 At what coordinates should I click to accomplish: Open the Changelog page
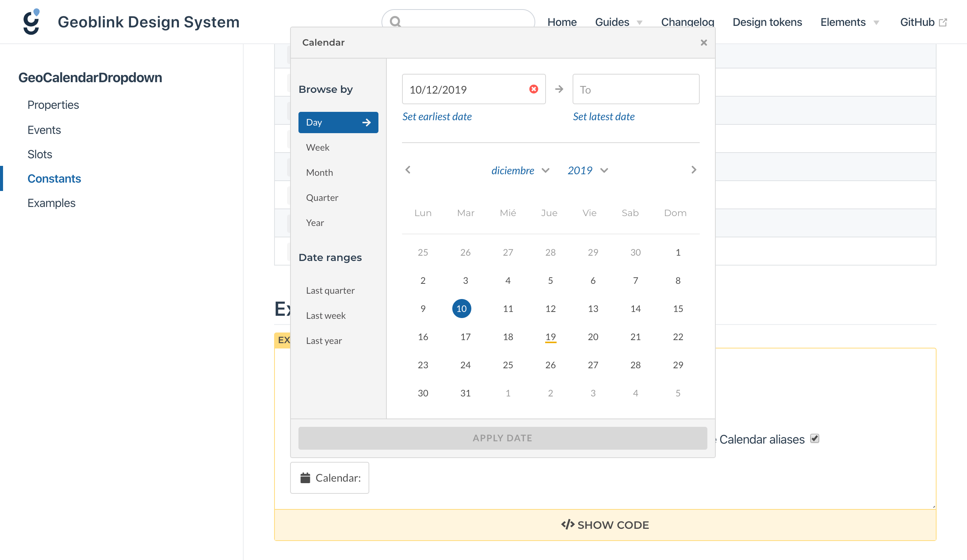click(x=687, y=22)
